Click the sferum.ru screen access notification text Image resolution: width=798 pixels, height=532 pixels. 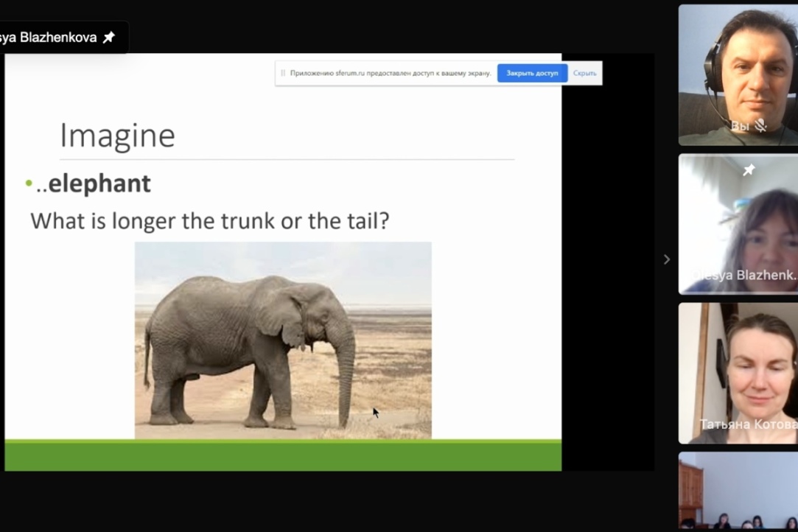pos(391,74)
